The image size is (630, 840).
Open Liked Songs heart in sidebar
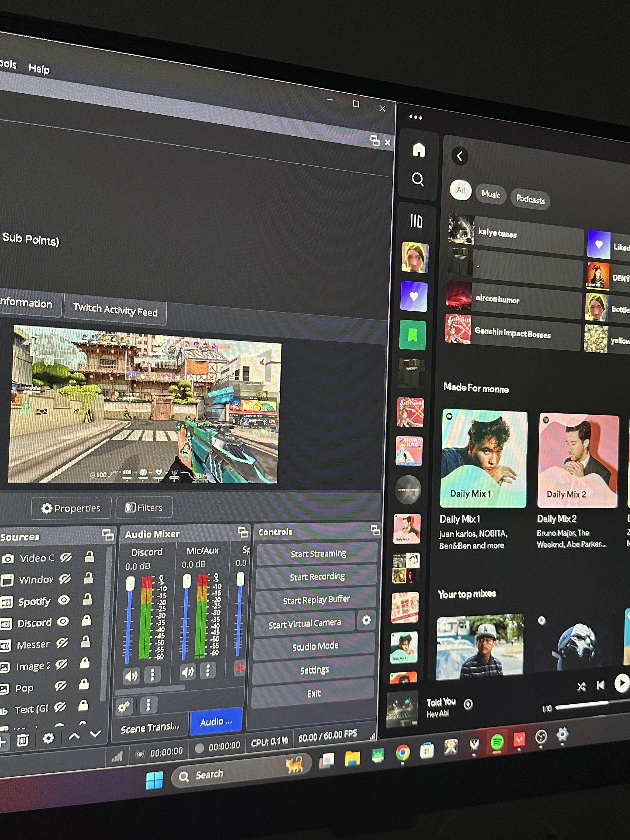tap(414, 297)
